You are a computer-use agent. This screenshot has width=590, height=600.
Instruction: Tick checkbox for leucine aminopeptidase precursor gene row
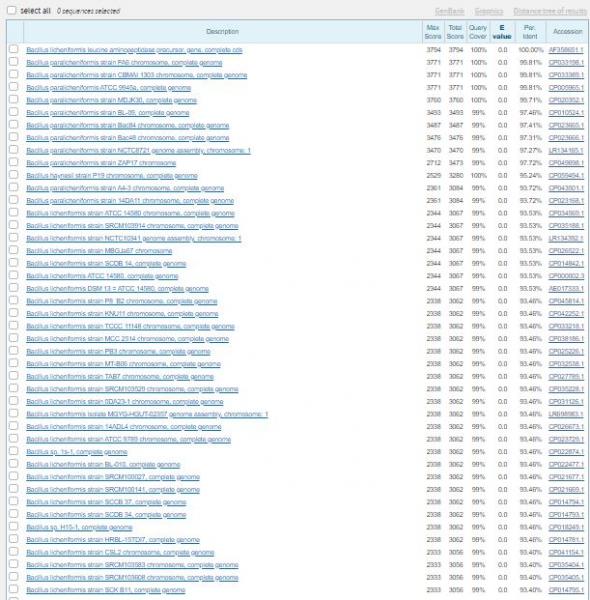(13, 49)
